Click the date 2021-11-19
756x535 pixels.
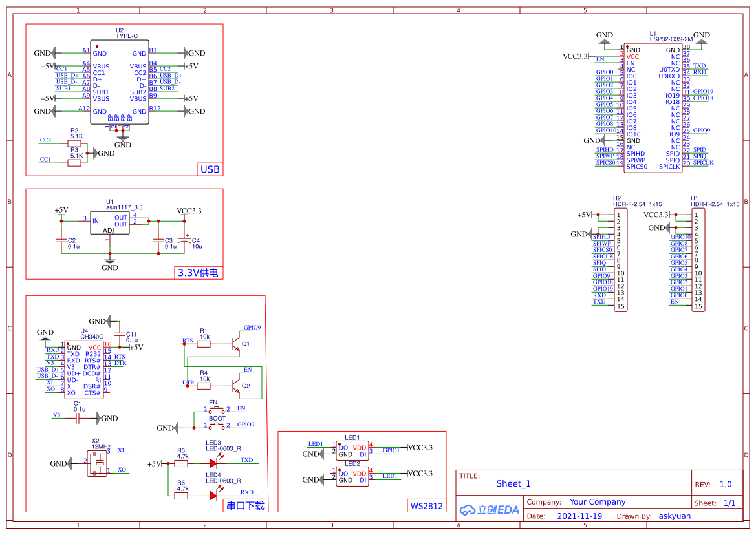[579, 516]
